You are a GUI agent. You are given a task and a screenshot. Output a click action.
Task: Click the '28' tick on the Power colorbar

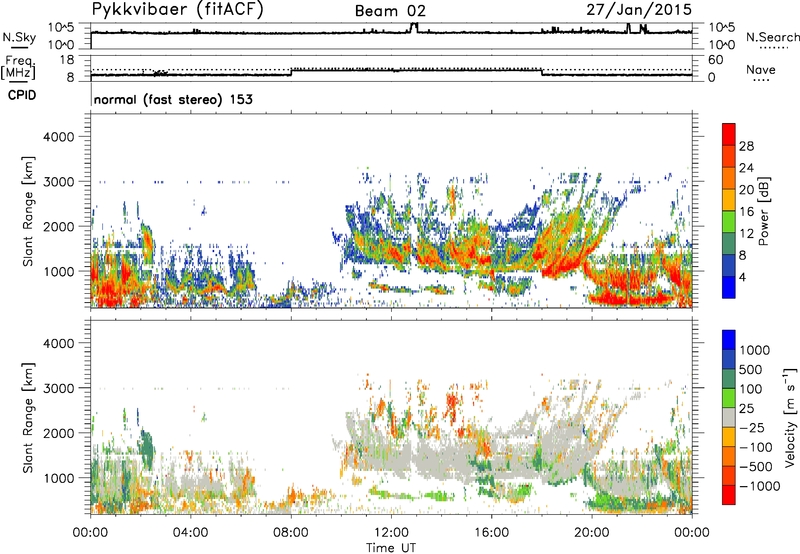click(x=746, y=146)
